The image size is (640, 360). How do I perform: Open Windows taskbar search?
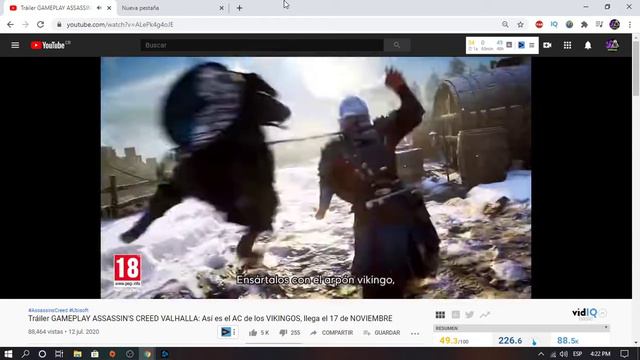coord(25,354)
